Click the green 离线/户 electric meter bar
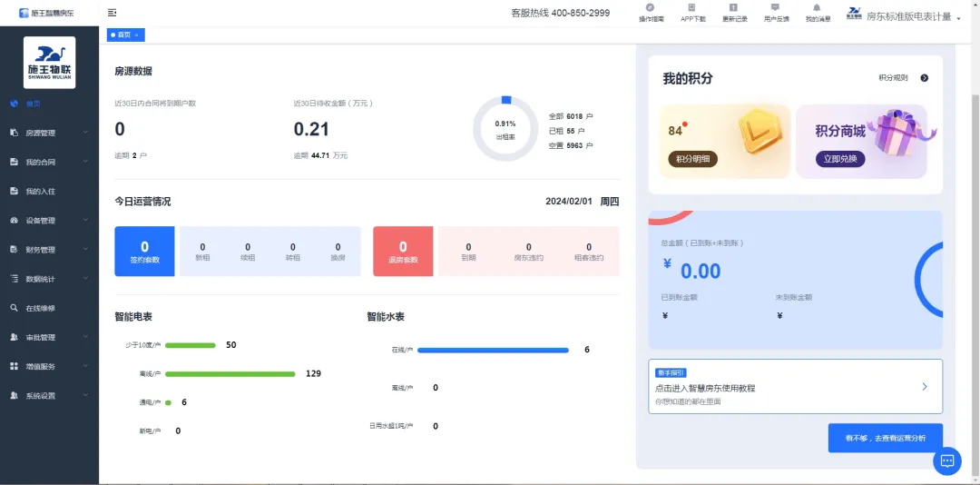This screenshot has width=980, height=485. (x=230, y=374)
